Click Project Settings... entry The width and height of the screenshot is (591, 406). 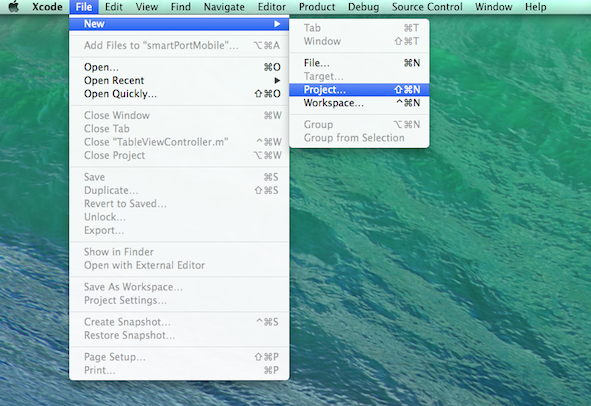pos(179,300)
